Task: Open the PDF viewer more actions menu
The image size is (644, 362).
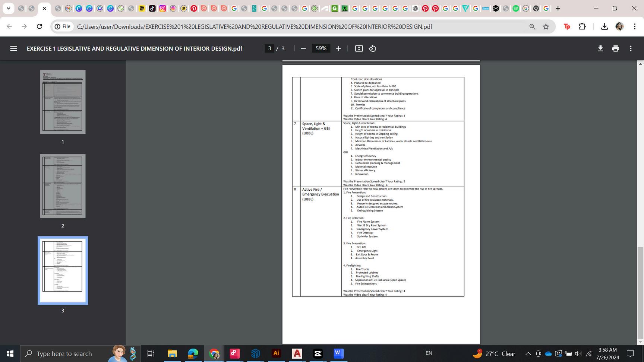Action: [631, 48]
